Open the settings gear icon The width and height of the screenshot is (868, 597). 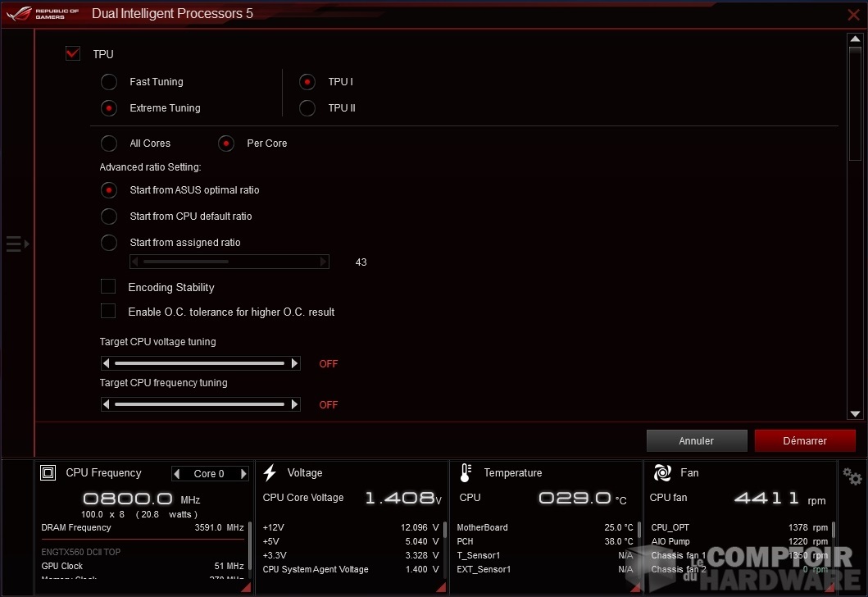pyautogui.click(x=852, y=476)
